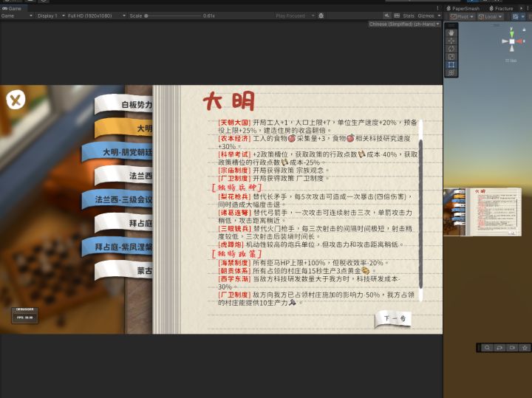Expand the Gizmos dropdown
Screen dimensions: 532x398
tap(428, 16)
